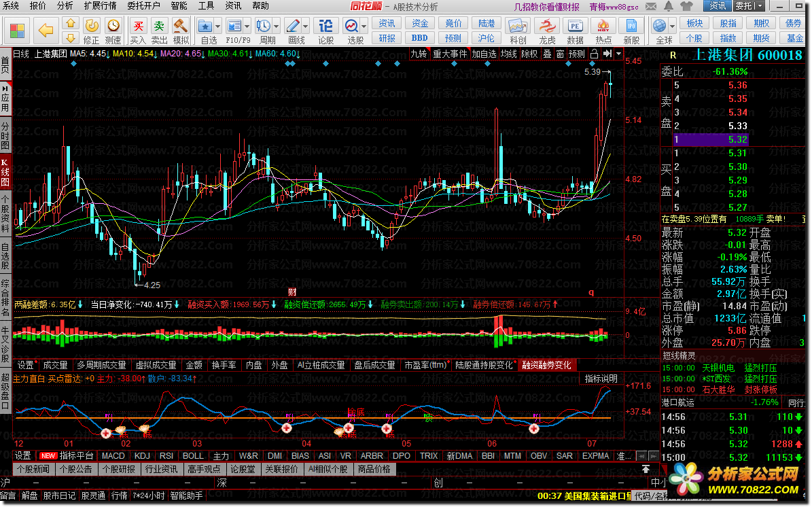Toggle 除权 ex-rights adjustment

click(x=529, y=54)
